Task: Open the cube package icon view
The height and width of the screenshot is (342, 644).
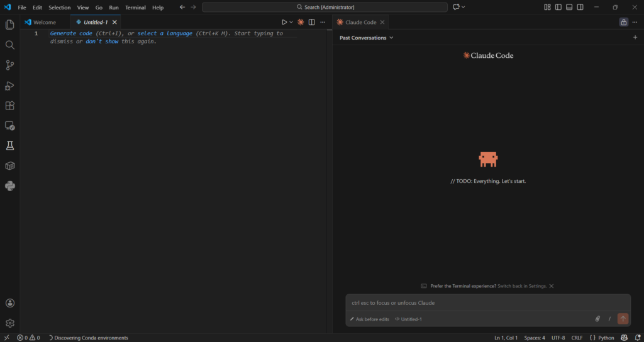Action: [x=10, y=166]
